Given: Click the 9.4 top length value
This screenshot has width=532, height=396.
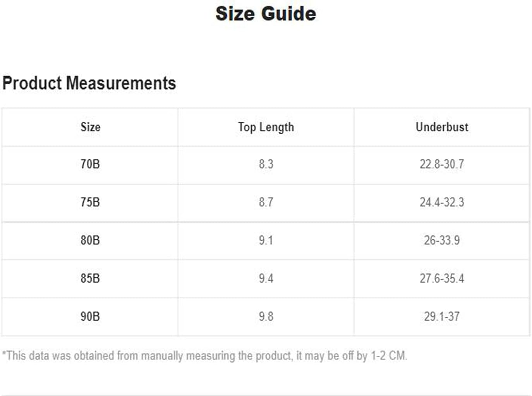Looking at the screenshot, I should (266, 278).
